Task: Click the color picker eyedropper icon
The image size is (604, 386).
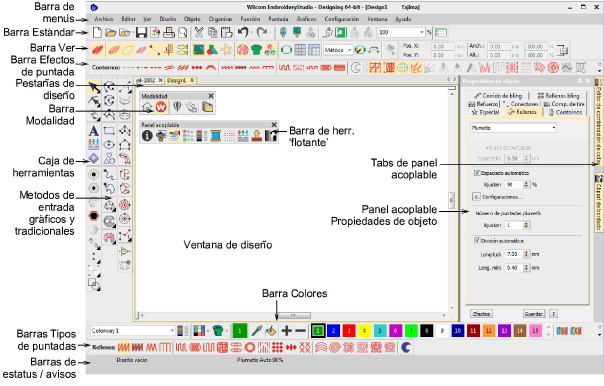Action: click(x=257, y=331)
